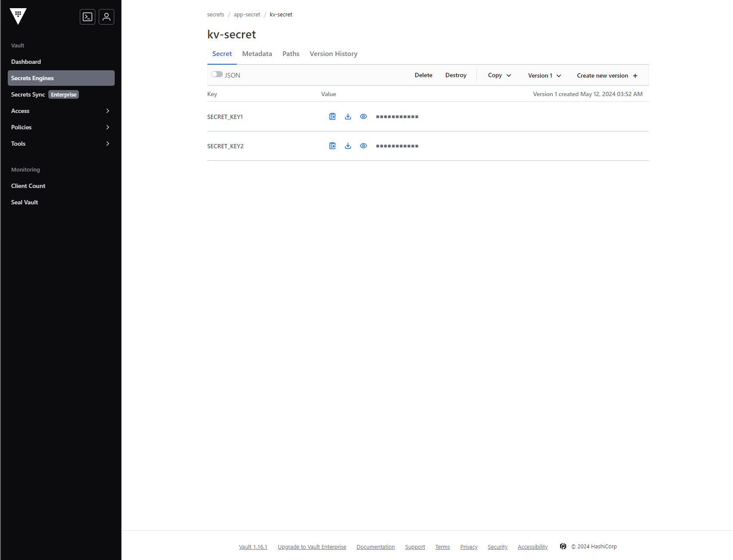Open the Documentation footer link
Image resolution: width=733 pixels, height=560 pixels.
point(376,547)
